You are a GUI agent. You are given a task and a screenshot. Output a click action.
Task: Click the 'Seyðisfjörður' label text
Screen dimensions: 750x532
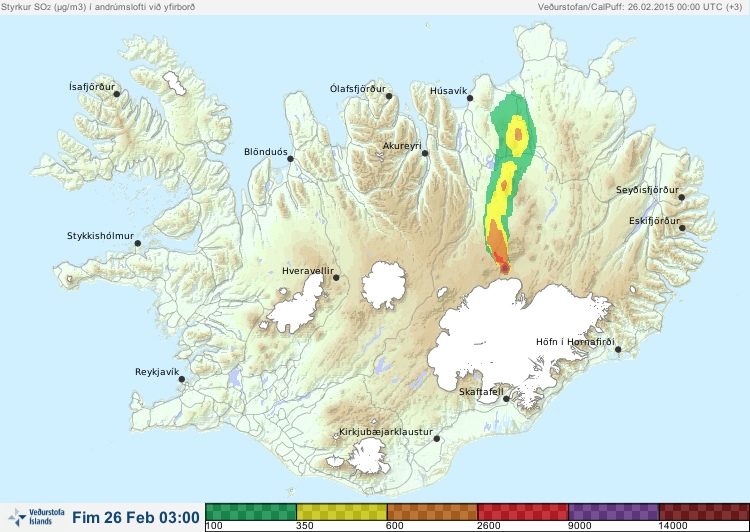point(647,190)
